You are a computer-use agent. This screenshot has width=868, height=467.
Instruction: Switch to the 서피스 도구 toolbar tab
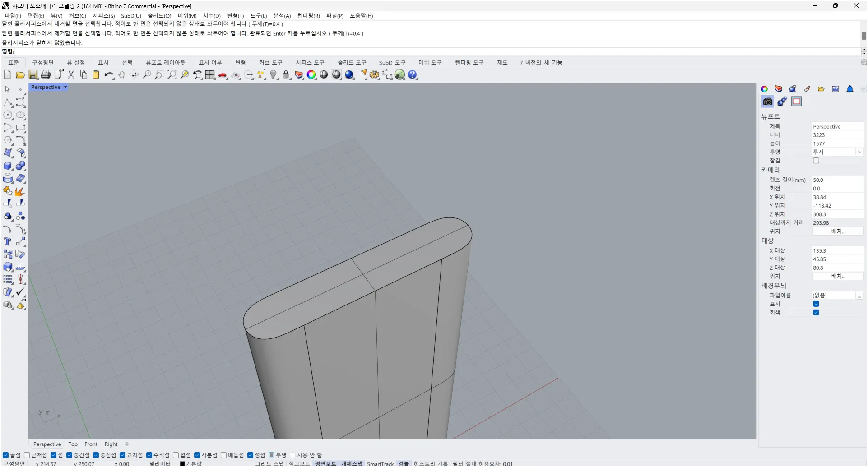(310, 63)
